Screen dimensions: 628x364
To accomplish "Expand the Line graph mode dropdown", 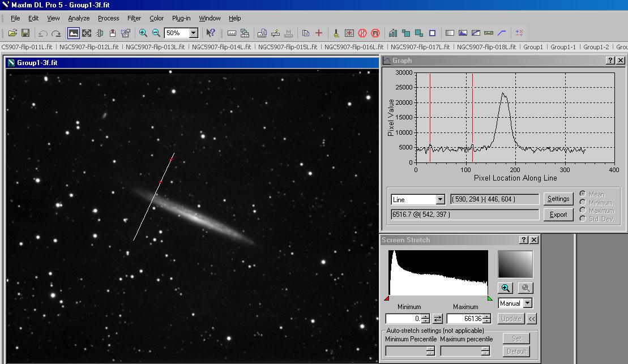I will pos(440,199).
